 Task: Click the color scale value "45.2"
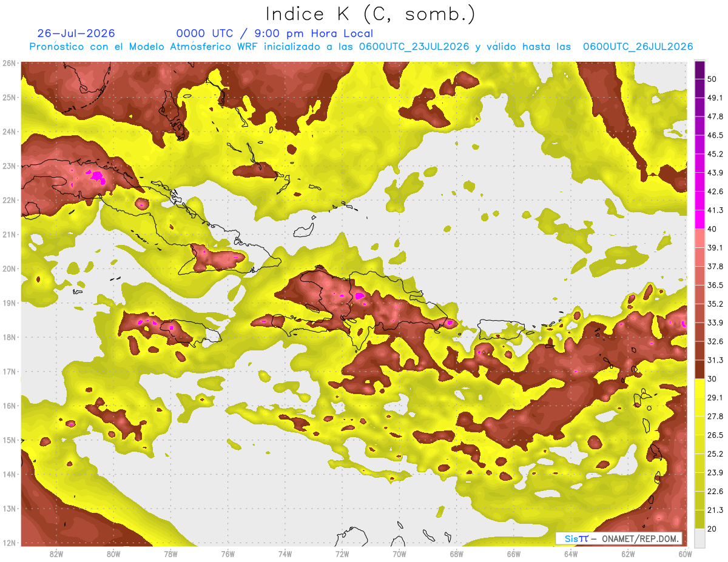coord(715,154)
